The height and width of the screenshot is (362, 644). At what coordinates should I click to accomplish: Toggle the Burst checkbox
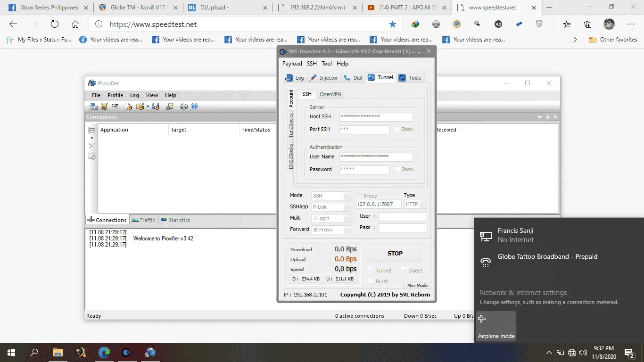click(372, 281)
